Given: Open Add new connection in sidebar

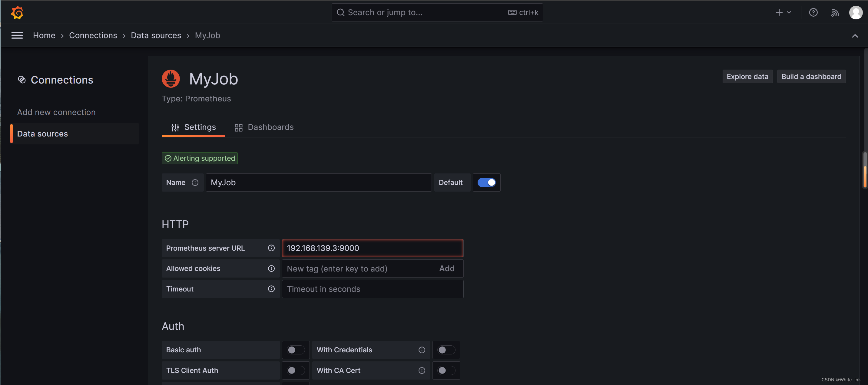Looking at the screenshot, I should [56, 112].
